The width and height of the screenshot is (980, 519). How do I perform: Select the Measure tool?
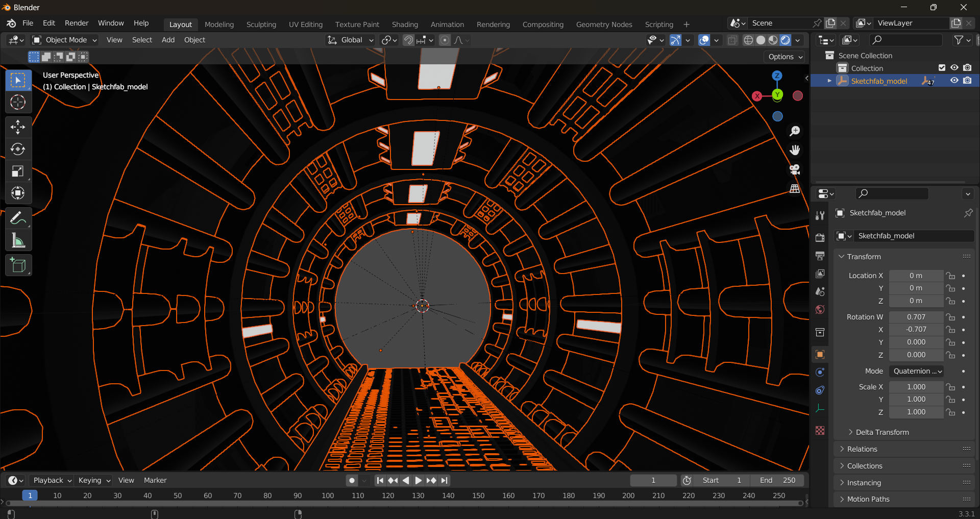[x=18, y=240]
